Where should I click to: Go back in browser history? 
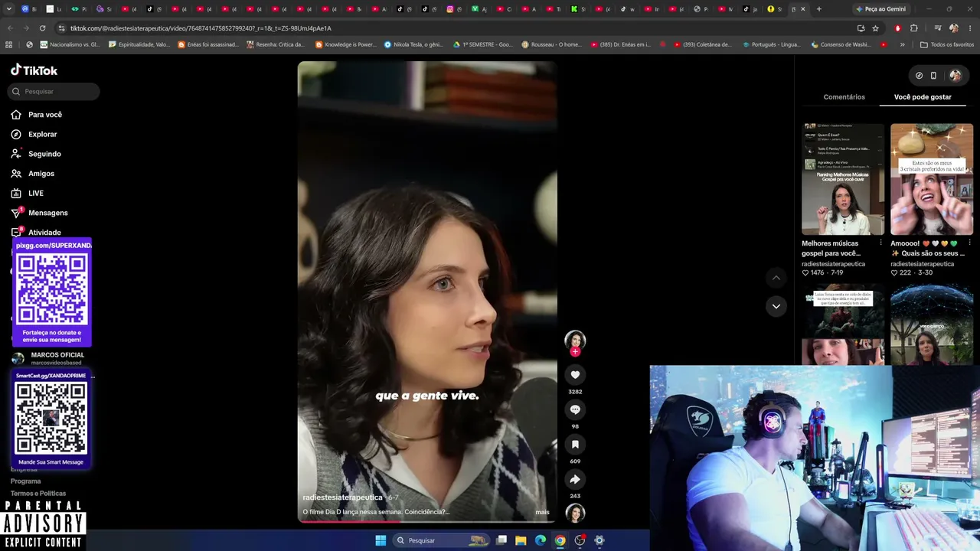coord(10,28)
